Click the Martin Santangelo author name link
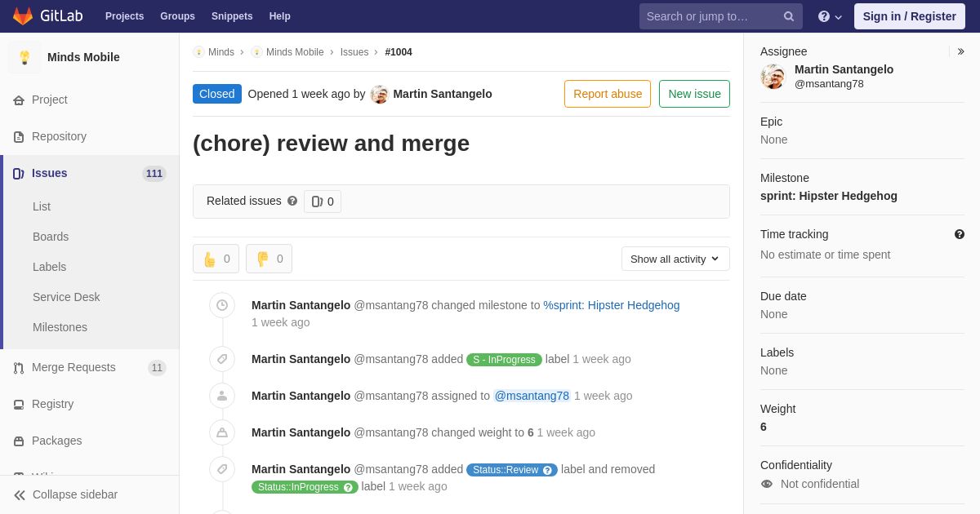 tap(443, 94)
